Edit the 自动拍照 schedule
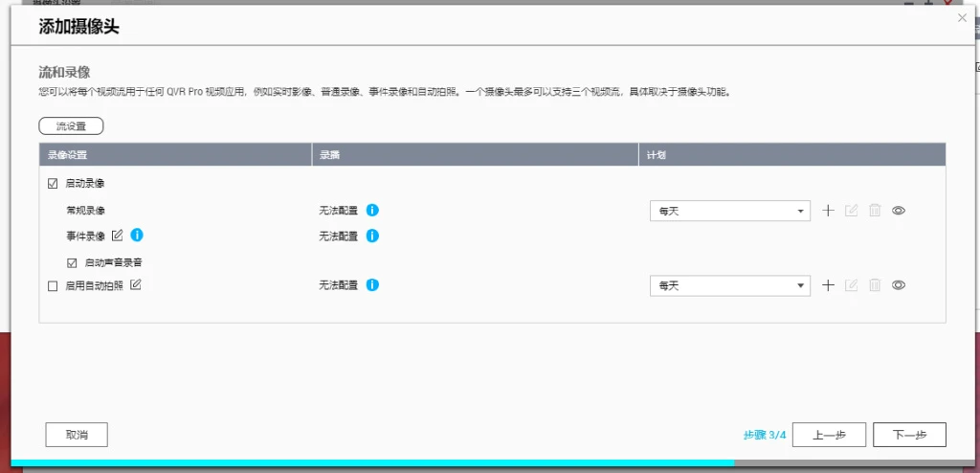 pyautogui.click(x=851, y=285)
